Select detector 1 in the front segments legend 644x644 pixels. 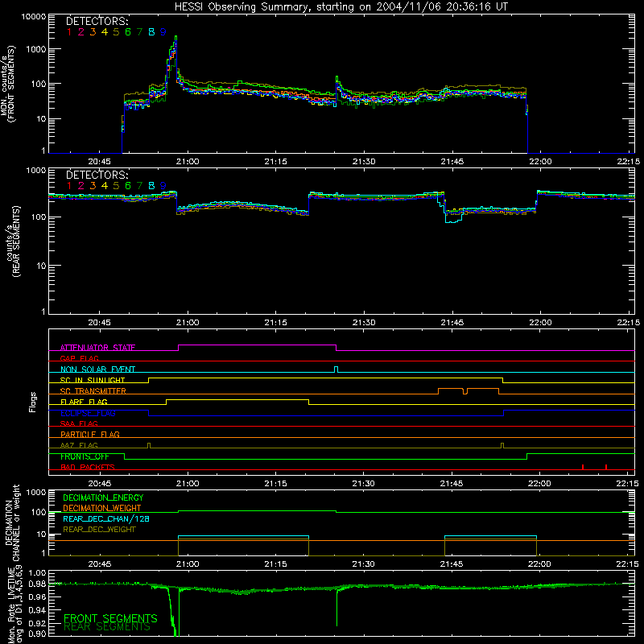69,32
